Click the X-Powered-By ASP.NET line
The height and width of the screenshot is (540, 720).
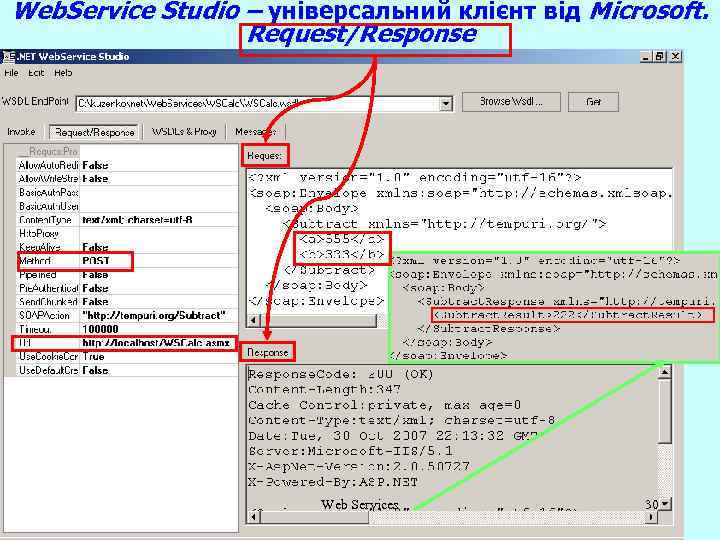tap(333, 482)
